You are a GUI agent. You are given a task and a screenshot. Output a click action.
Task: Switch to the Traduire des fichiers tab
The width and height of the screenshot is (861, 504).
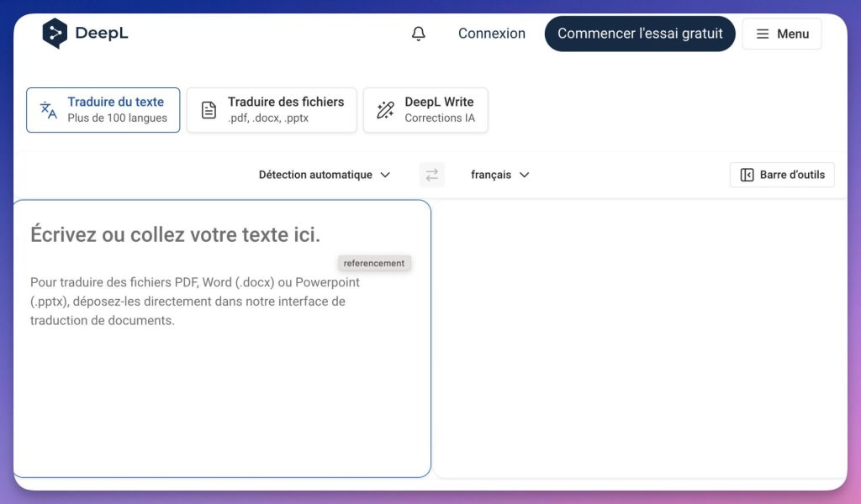pos(271,109)
